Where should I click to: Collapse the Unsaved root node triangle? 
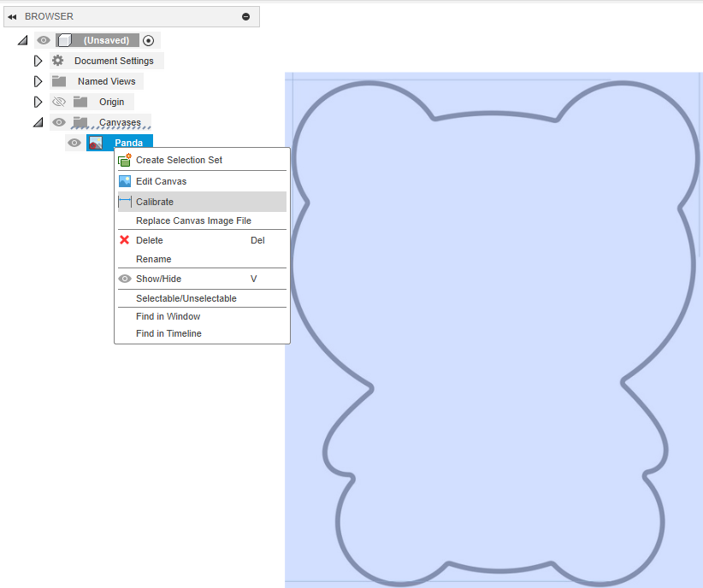[23, 41]
